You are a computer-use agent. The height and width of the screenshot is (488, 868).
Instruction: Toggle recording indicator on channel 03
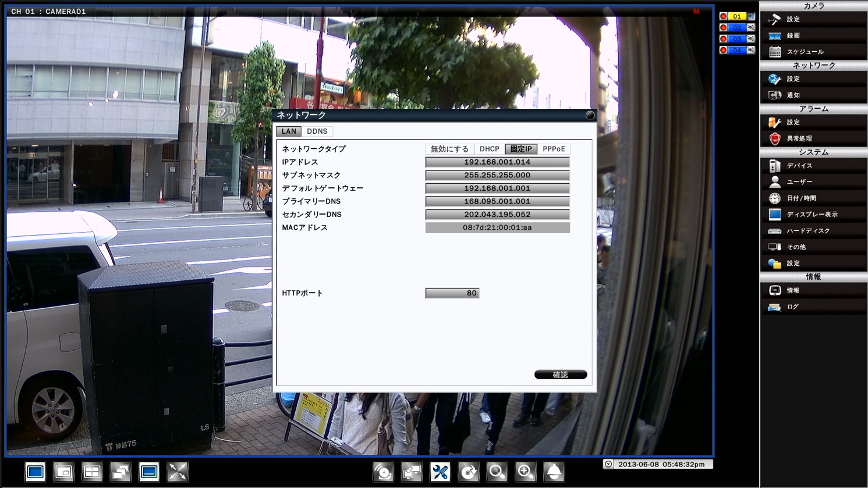(723, 38)
